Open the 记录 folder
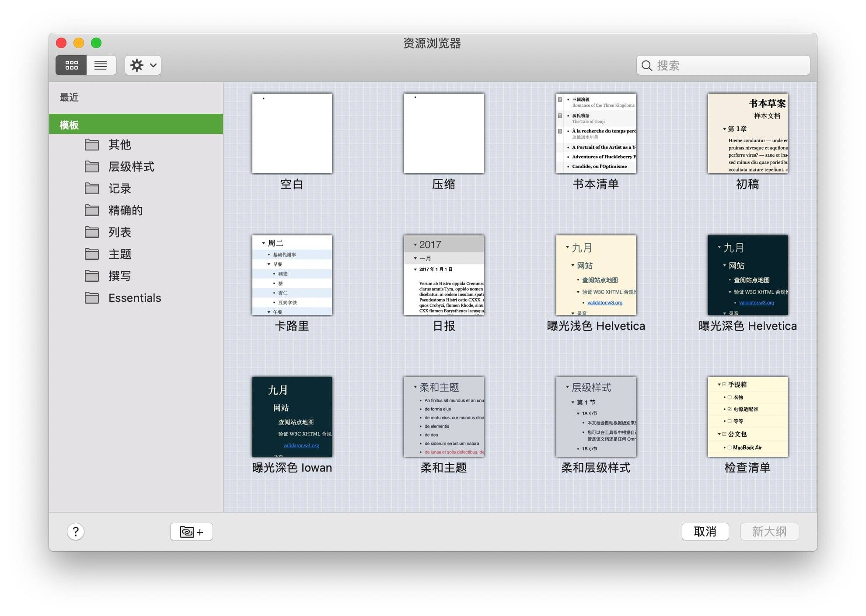The height and width of the screenshot is (616, 866). click(x=120, y=189)
